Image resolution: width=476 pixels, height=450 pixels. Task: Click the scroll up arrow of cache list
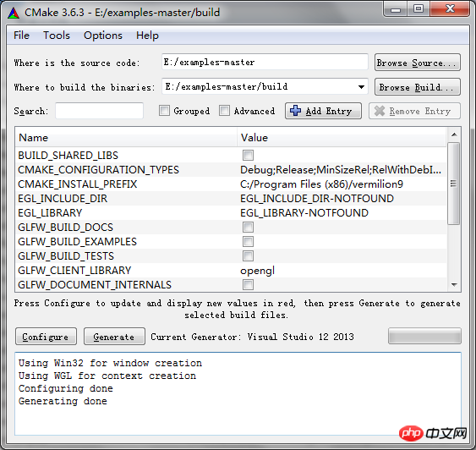point(454,134)
